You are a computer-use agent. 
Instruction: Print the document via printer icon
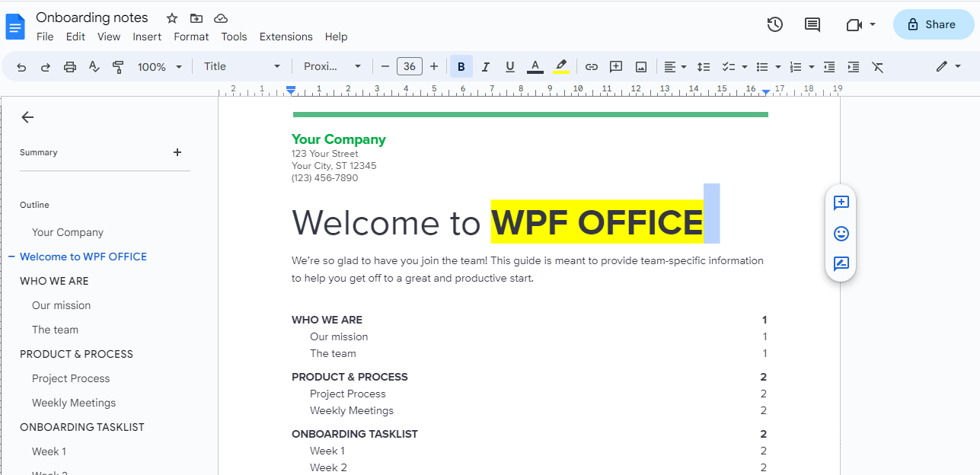[x=70, y=67]
